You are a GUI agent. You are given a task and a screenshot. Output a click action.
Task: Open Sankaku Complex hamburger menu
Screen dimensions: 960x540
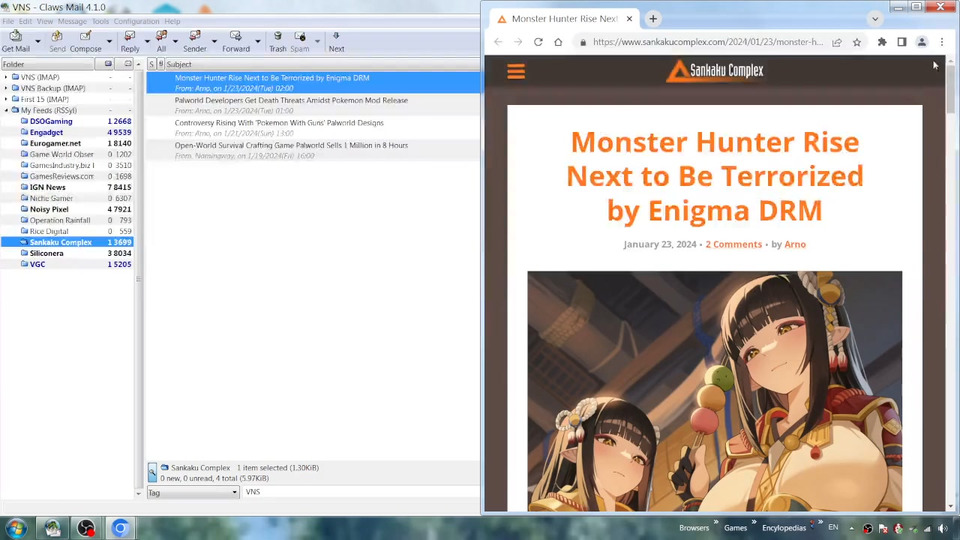tap(516, 72)
